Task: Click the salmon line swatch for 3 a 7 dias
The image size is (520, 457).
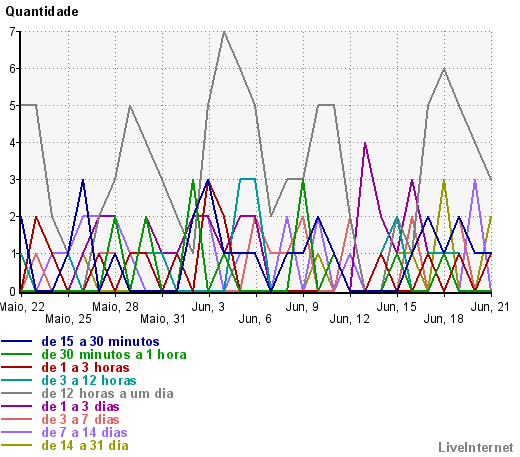Action: [17, 419]
